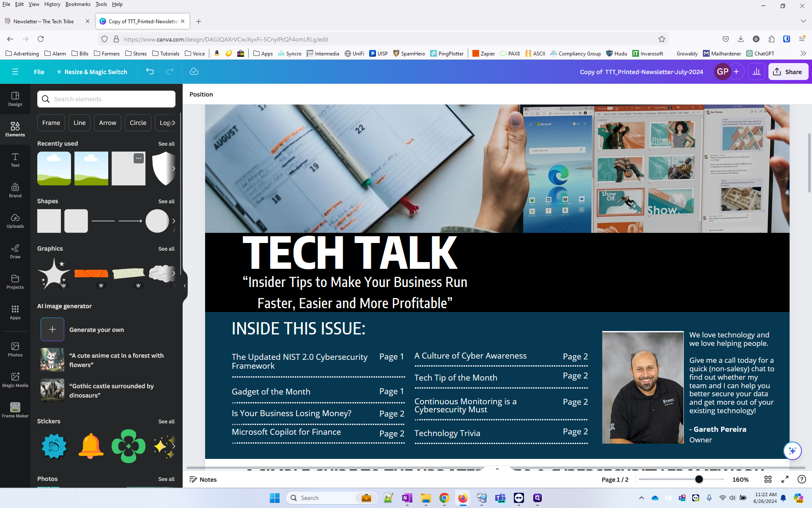Insert the square shape
Viewport: 812px width, 508px height.
[49, 221]
